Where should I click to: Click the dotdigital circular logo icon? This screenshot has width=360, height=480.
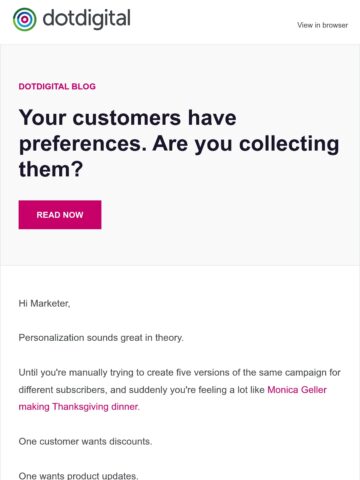pyautogui.click(x=25, y=19)
